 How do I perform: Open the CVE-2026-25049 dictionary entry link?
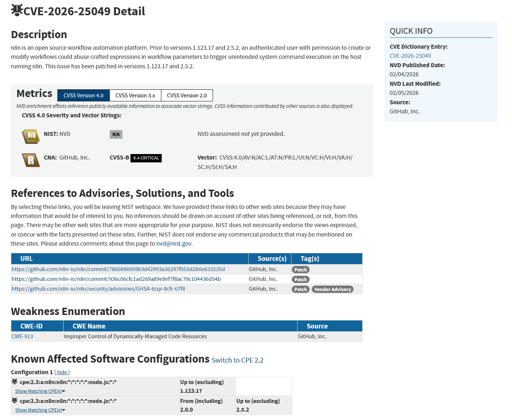(410, 56)
